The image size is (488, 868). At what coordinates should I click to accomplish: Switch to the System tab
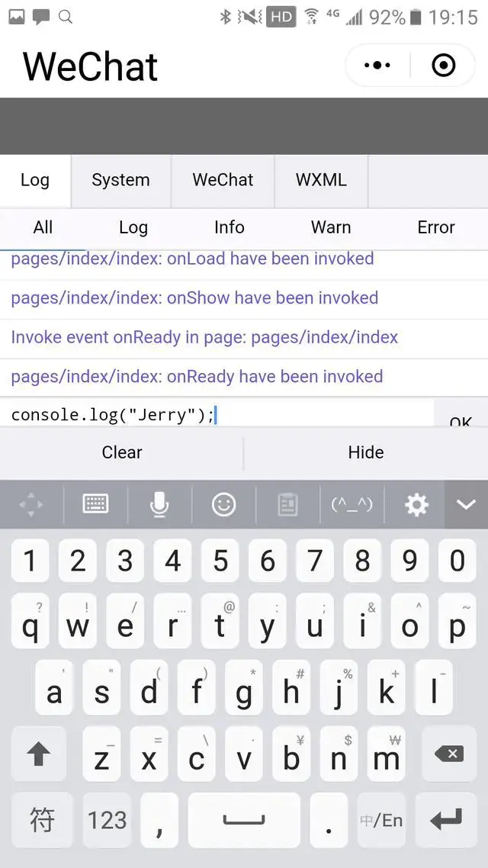(120, 180)
